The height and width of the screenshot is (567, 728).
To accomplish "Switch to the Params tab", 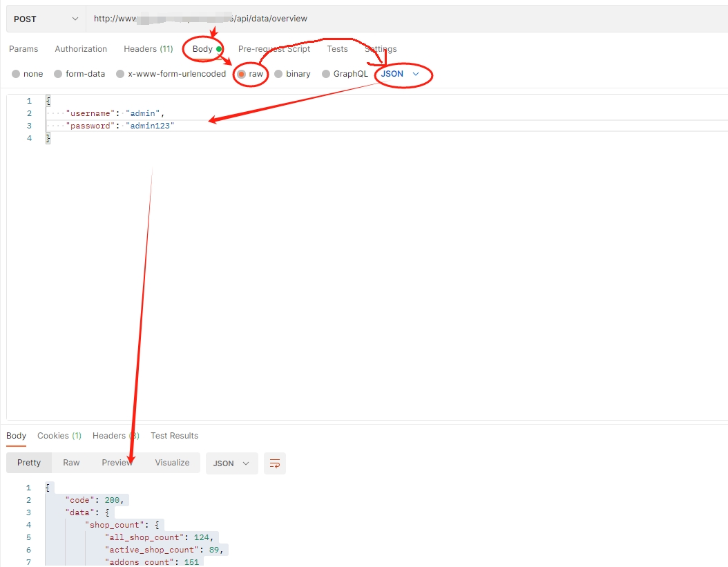I will coord(23,49).
